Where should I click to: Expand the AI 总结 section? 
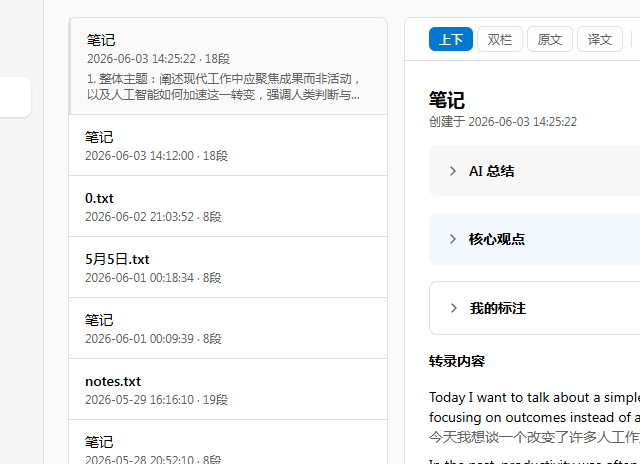point(534,171)
